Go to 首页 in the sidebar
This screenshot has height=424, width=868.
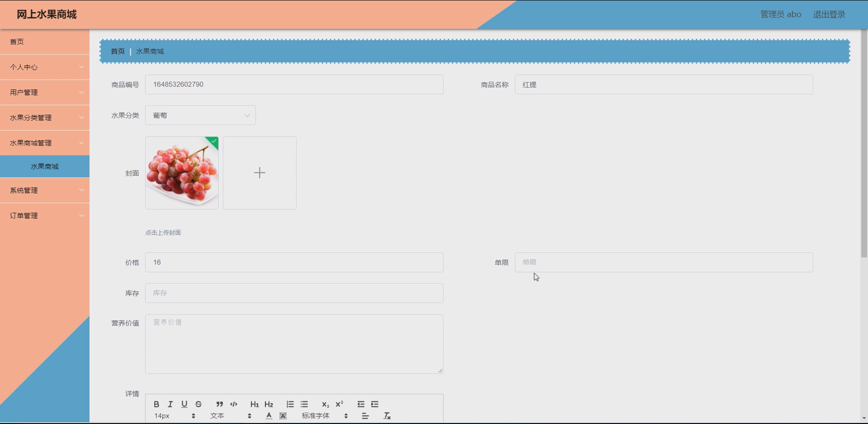(44, 42)
